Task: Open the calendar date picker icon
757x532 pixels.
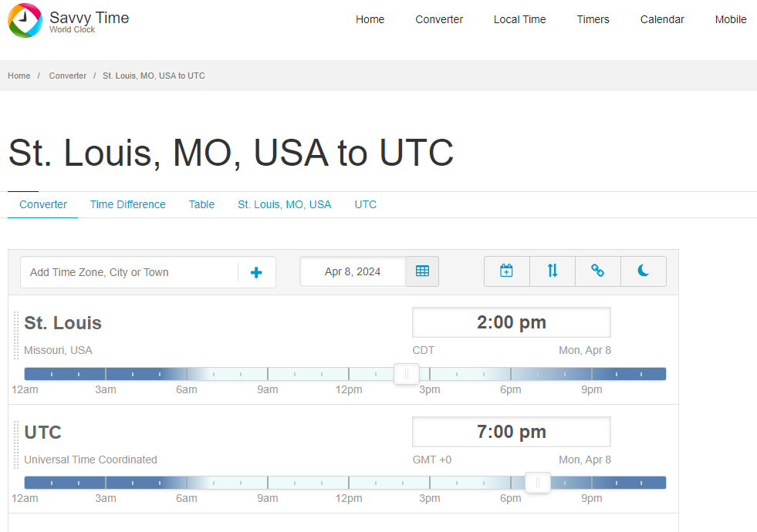Action: click(422, 271)
